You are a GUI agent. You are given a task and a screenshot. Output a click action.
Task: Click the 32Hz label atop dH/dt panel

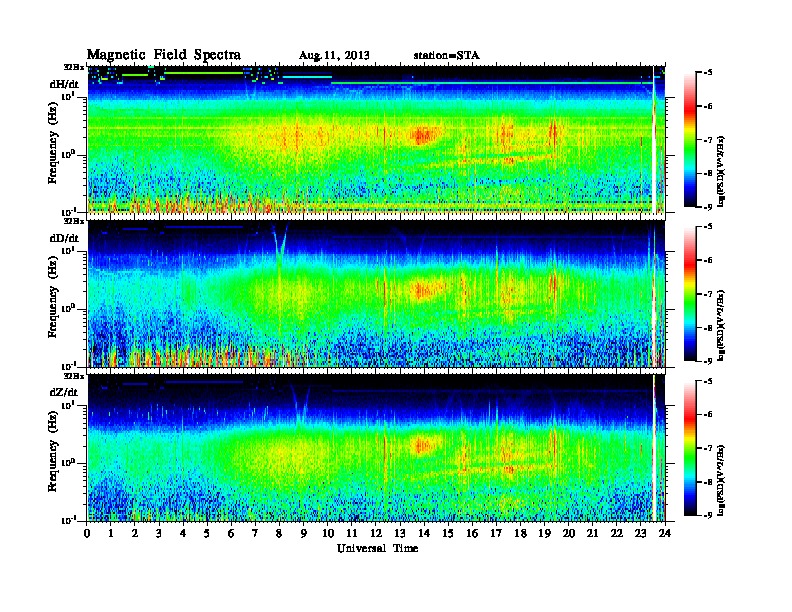click(73, 66)
